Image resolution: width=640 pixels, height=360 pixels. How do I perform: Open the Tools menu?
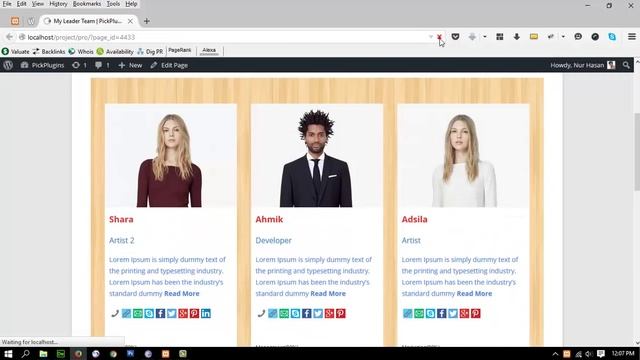click(113, 4)
